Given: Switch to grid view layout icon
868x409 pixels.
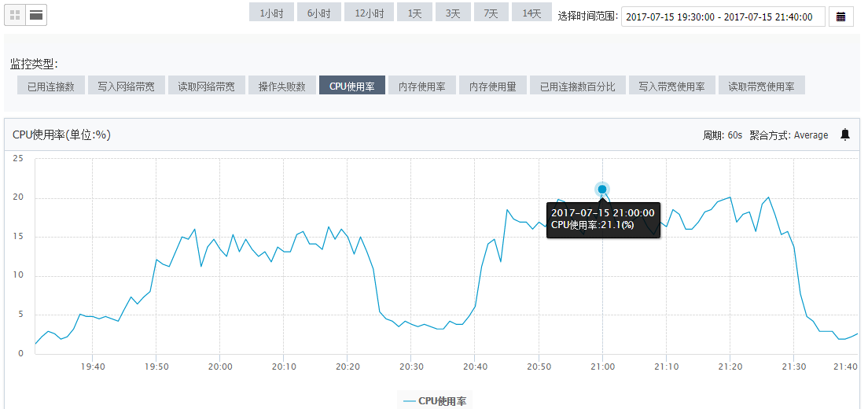Looking at the screenshot, I should click(x=15, y=14).
